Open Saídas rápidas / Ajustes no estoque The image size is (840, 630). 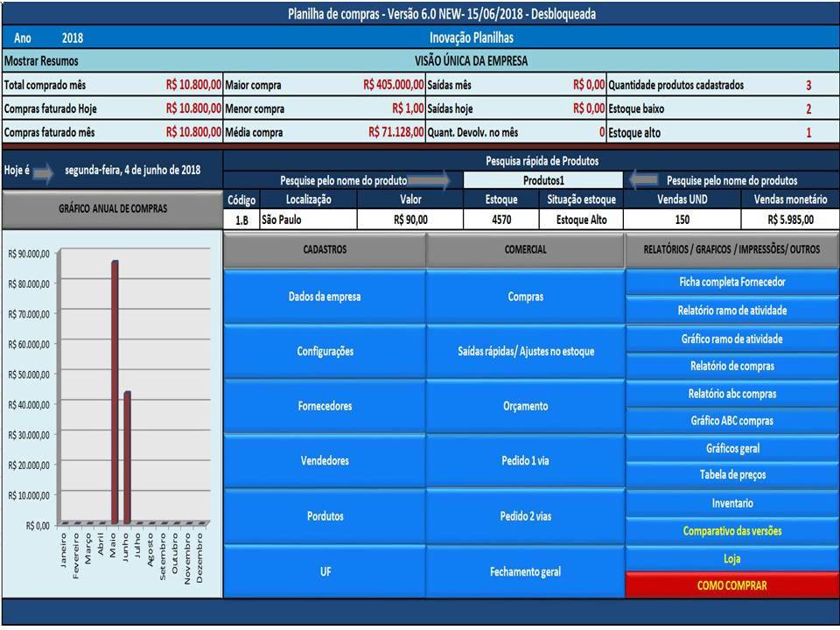click(525, 351)
